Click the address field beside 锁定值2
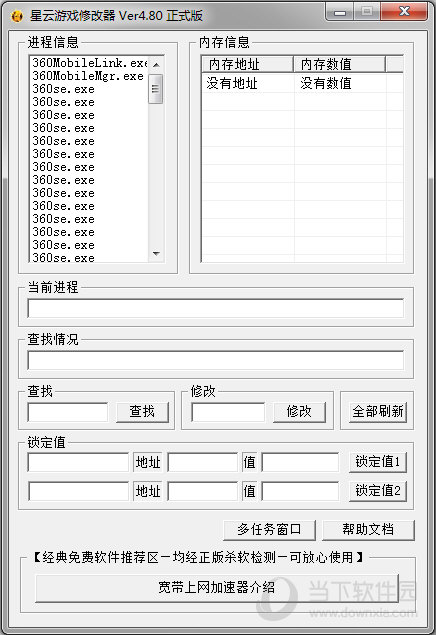Screen dimensions: 436x635 pos(202,491)
